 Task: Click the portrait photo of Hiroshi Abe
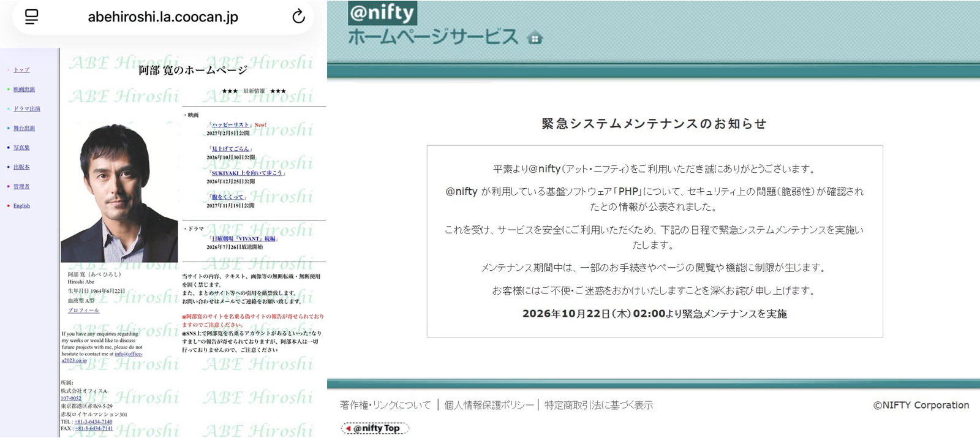click(119, 191)
